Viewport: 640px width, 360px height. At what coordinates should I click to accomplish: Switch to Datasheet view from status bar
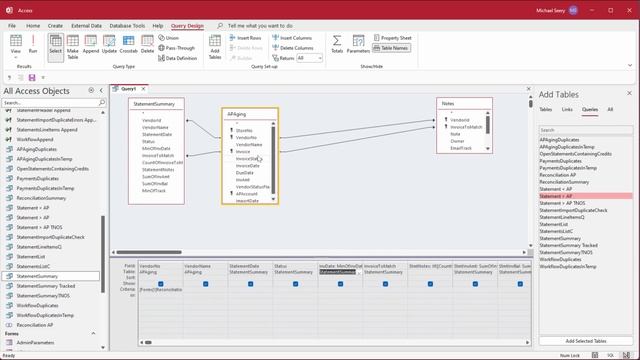(x=595, y=355)
